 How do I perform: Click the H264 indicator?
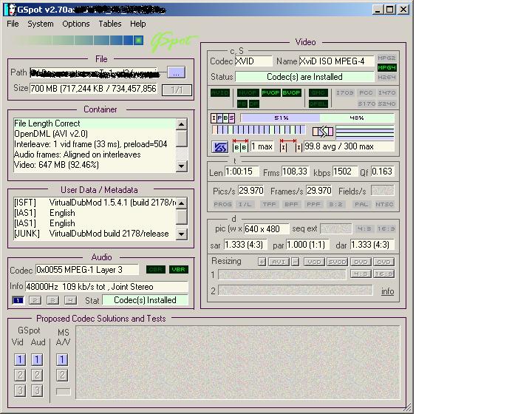pos(386,77)
